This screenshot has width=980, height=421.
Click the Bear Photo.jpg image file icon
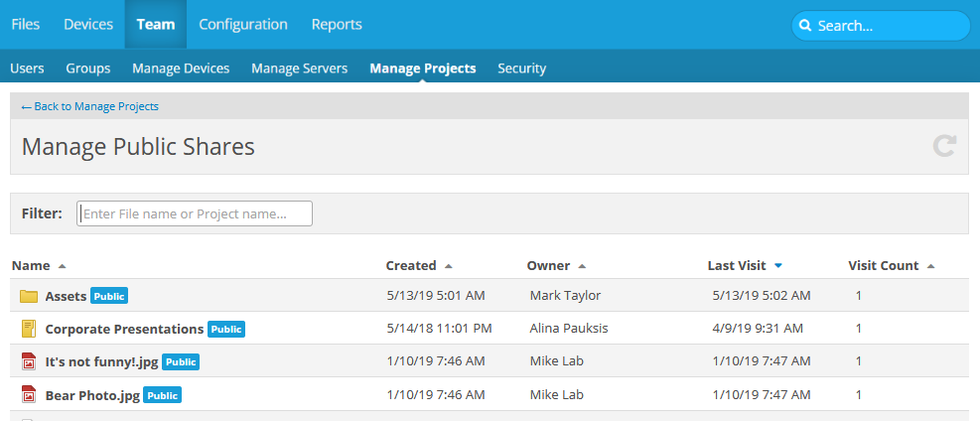29,395
